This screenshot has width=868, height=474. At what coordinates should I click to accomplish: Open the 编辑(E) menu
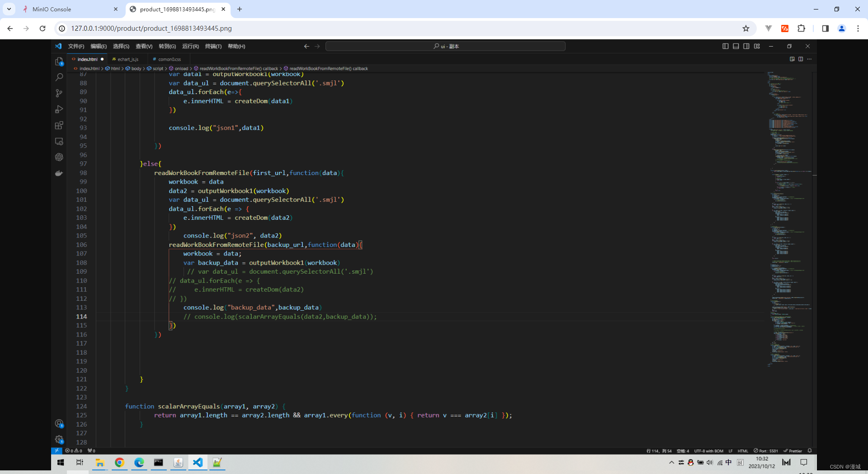point(99,46)
